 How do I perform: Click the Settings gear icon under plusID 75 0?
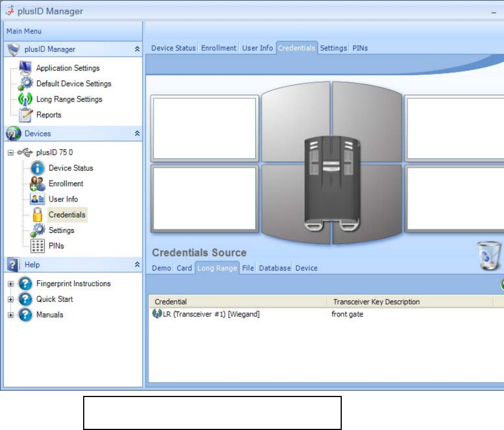(x=38, y=230)
